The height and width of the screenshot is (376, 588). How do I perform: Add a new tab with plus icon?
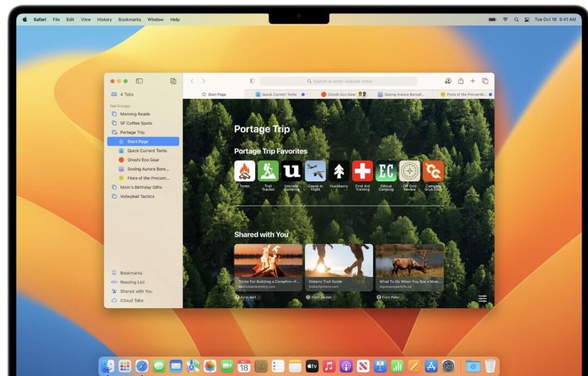473,81
